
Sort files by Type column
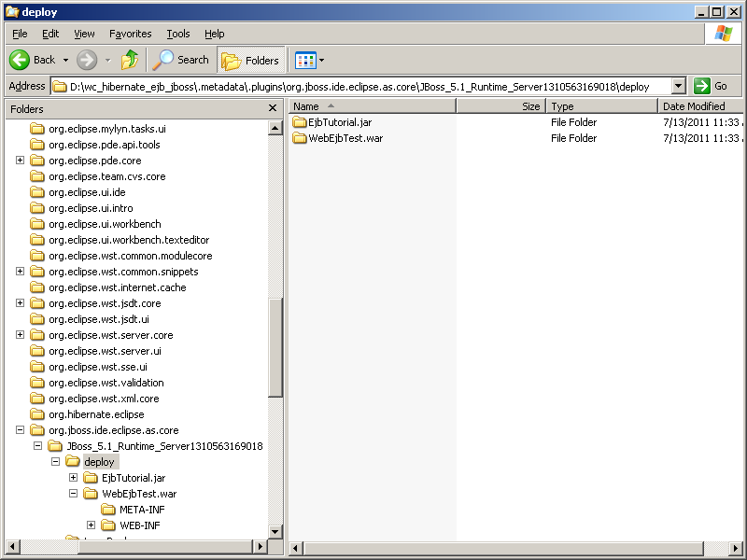[602, 106]
